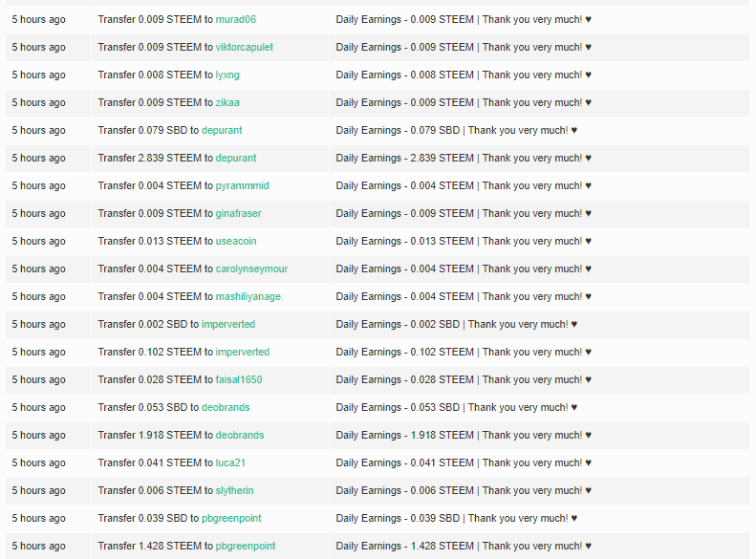Click 'Transfer 0.004 STEEM to' text in pyrammmid row

(x=155, y=186)
